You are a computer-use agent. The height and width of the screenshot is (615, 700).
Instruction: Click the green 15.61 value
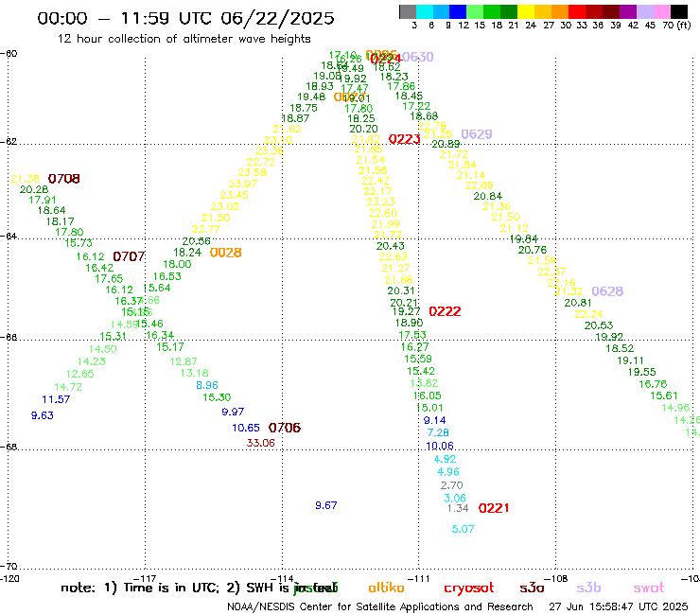pyautogui.click(x=664, y=395)
